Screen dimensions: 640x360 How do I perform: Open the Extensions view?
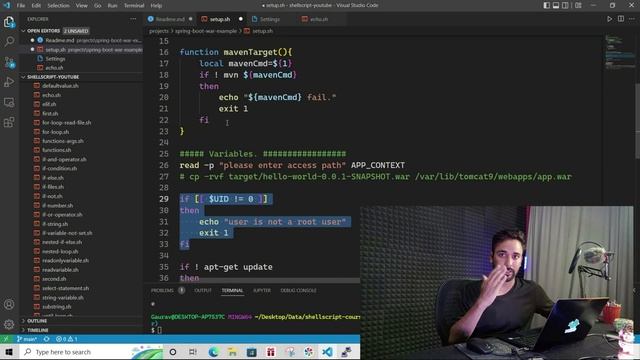point(9,122)
